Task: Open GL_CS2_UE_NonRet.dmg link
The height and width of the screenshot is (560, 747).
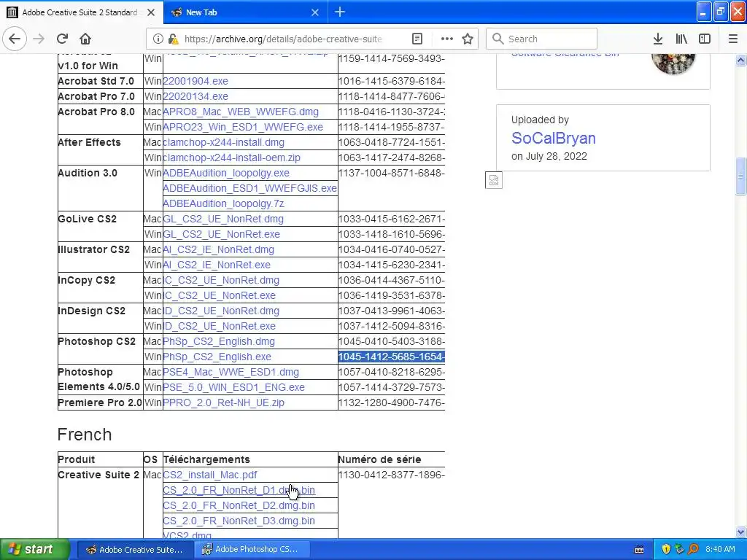Action: click(x=223, y=219)
